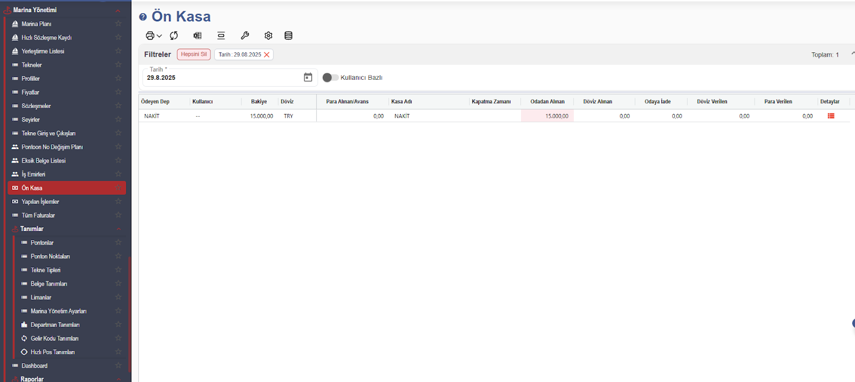Viewport: 855px width, 382px height.
Task: Export the table to Excel
Action: (197, 35)
